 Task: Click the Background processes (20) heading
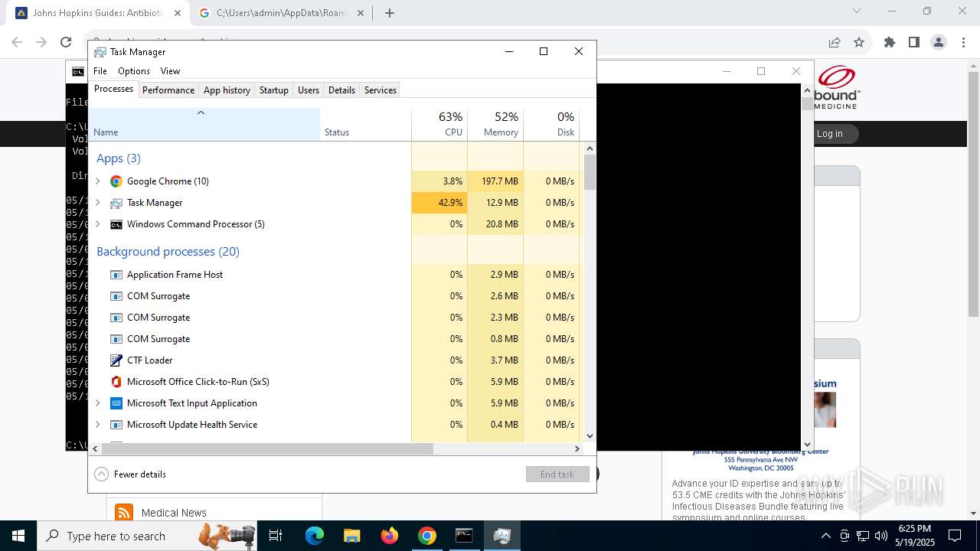click(x=168, y=252)
